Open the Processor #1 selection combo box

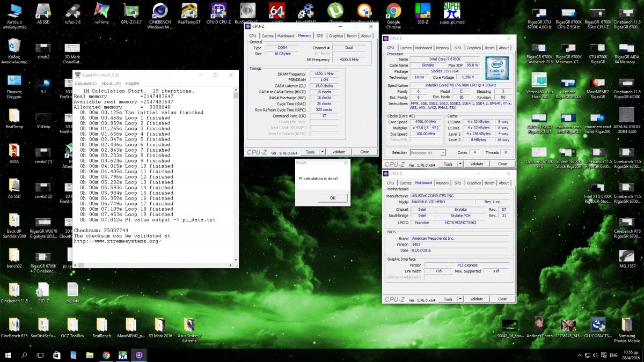(x=428, y=153)
